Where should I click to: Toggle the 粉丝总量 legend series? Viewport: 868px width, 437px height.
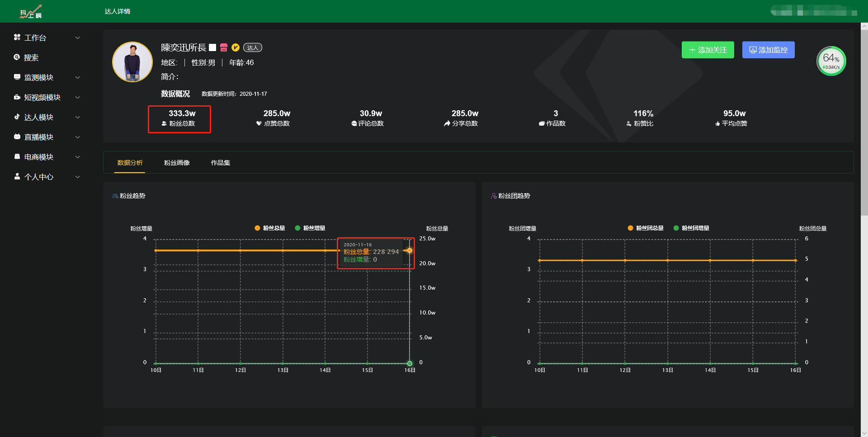[270, 228]
